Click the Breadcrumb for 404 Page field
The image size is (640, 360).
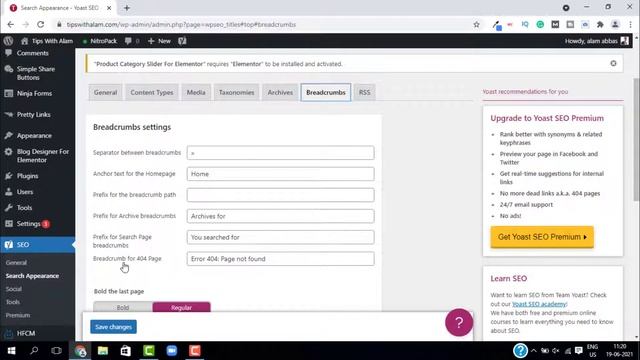click(280, 259)
